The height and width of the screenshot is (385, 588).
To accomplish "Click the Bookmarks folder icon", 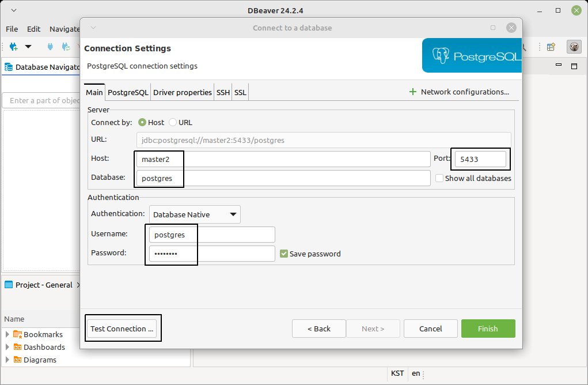I will pos(17,334).
